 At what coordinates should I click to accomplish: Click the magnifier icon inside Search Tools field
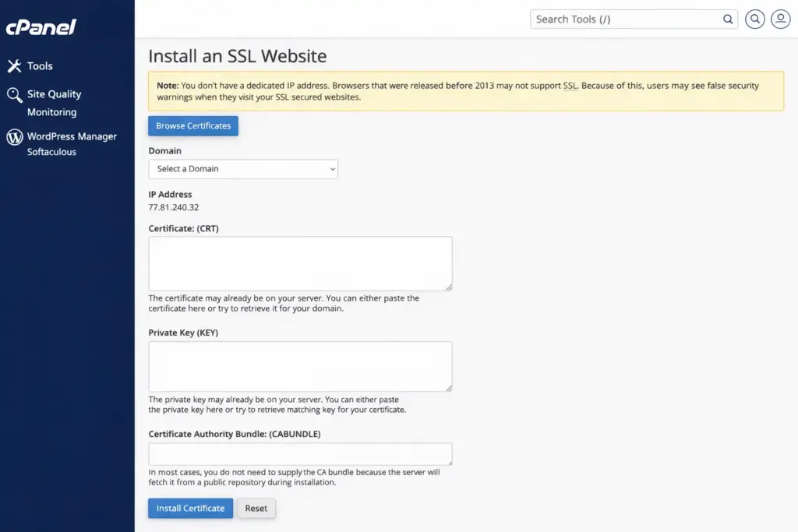728,19
